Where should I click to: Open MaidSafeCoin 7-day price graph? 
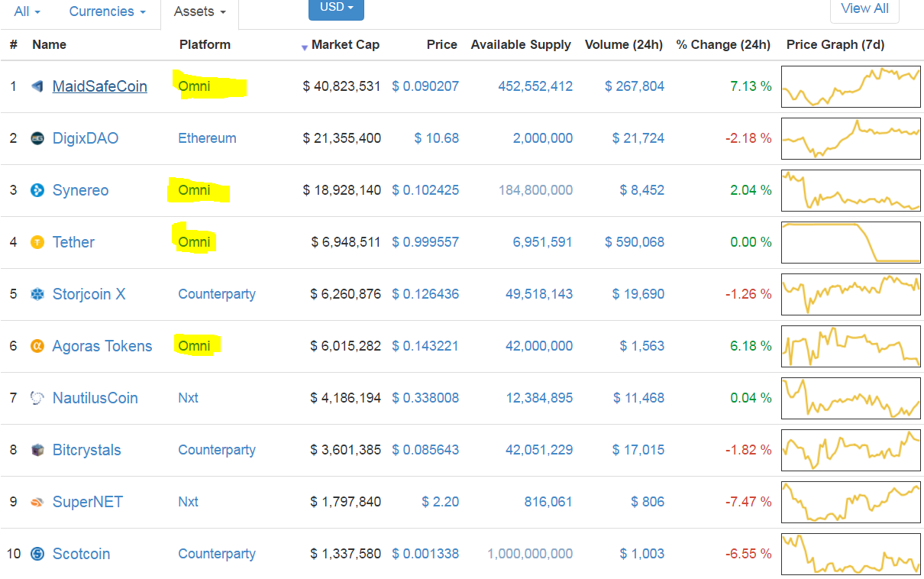point(851,86)
